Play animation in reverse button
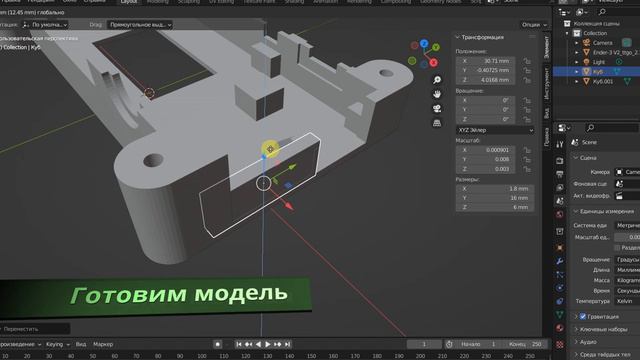Image resolution: width=640 pixels, height=360 pixels. (x=258, y=344)
